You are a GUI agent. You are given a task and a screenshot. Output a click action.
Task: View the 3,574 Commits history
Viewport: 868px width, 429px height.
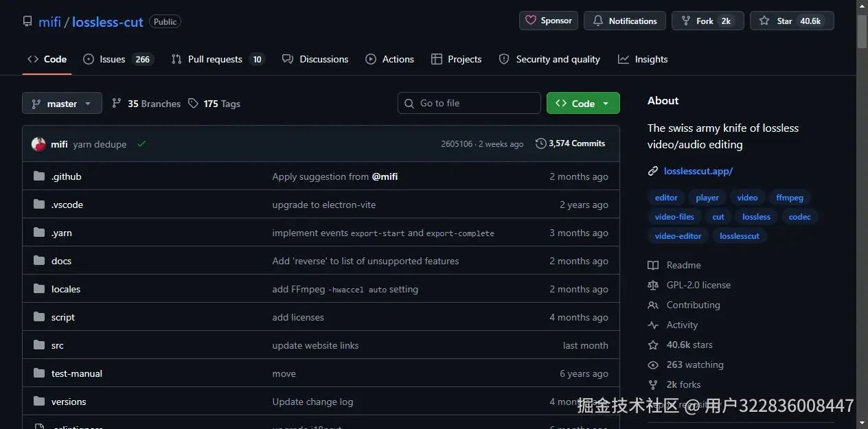click(x=571, y=143)
